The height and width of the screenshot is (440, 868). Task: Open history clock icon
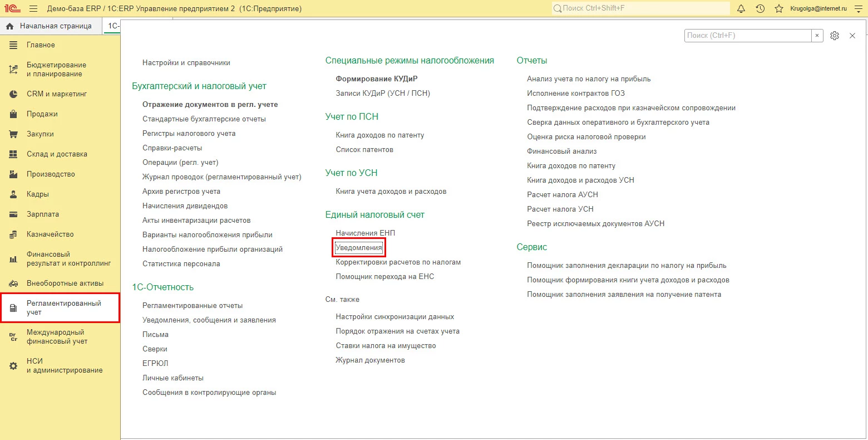[x=760, y=9]
